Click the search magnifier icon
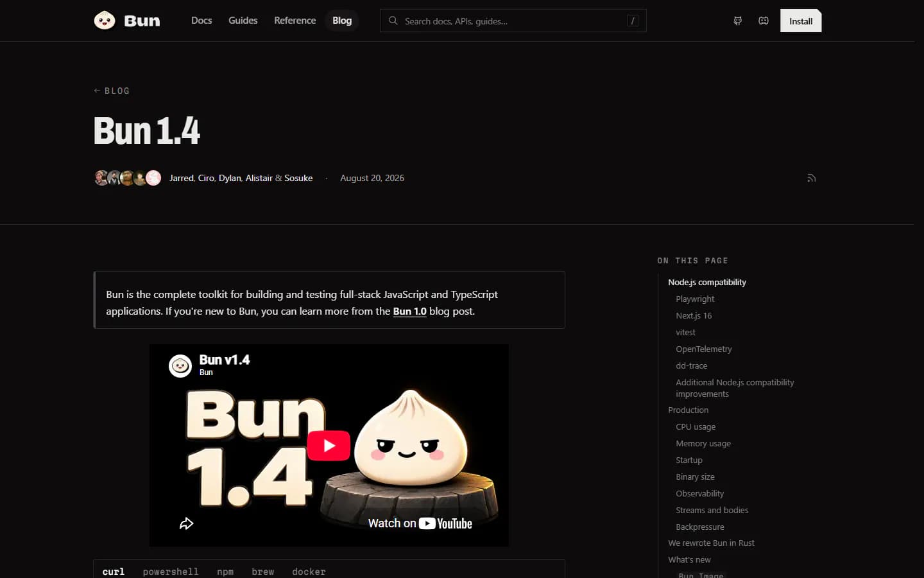The image size is (924, 578). (x=393, y=21)
